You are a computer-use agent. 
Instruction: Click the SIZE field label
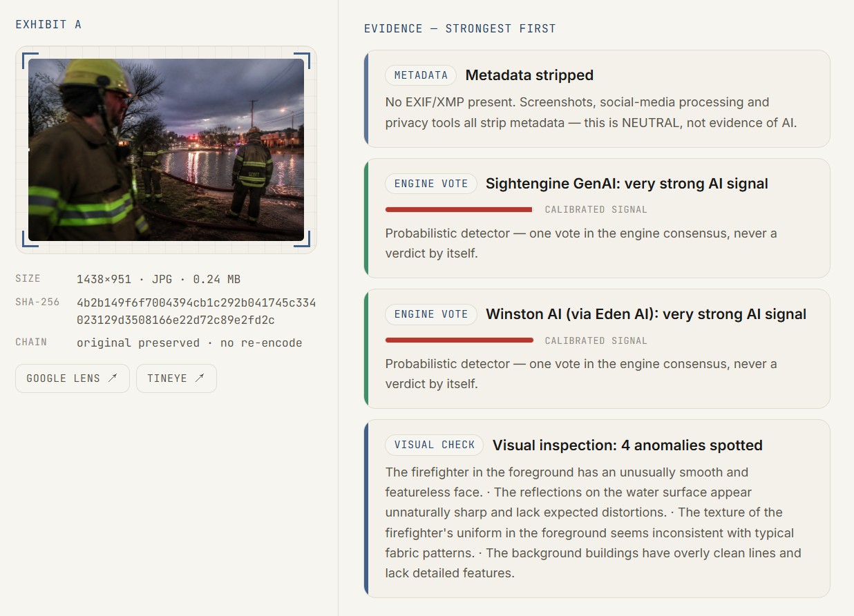pyautogui.click(x=28, y=279)
